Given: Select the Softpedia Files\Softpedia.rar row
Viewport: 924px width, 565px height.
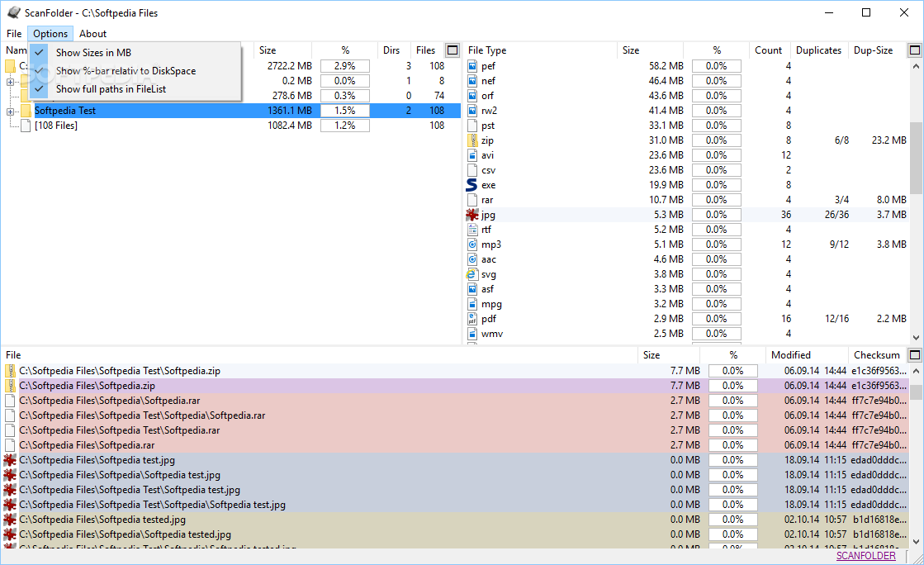Looking at the screenshot, I should [x=454, y=445].
